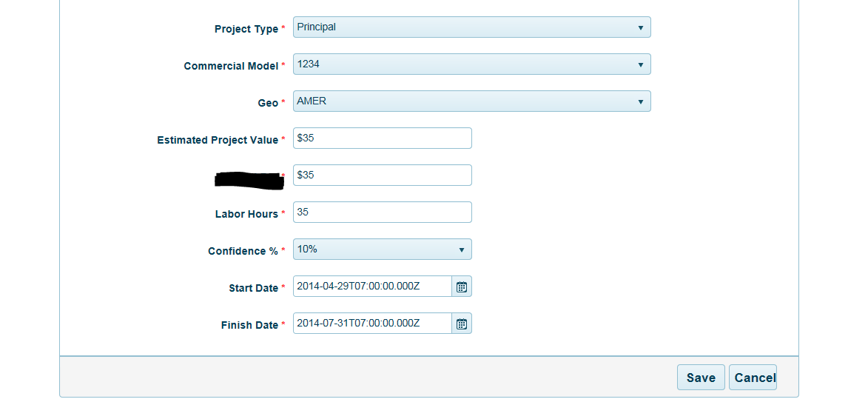
Task: Expand the Commercial Model dropdown
Action: (x=471, y=64)
